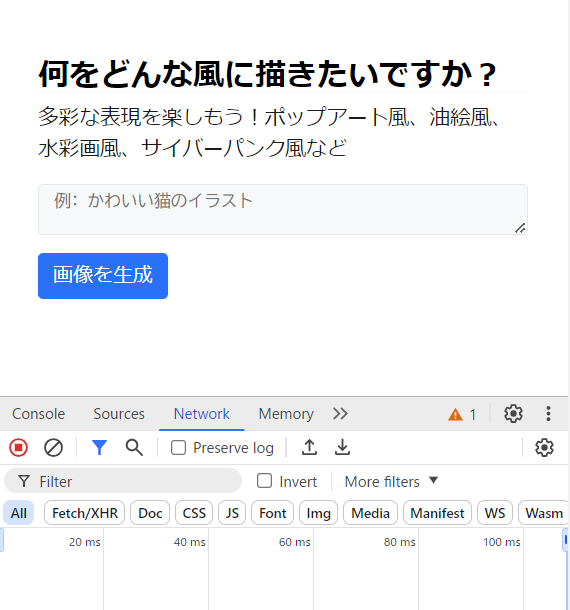
Task: Expand More filters dropdown
Action: pos(391,482)
